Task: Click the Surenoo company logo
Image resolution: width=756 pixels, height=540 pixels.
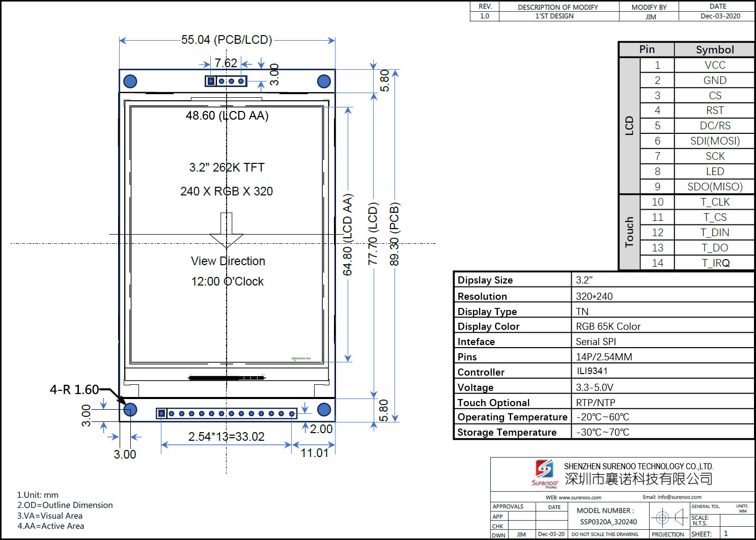Action: click(544, 472)
